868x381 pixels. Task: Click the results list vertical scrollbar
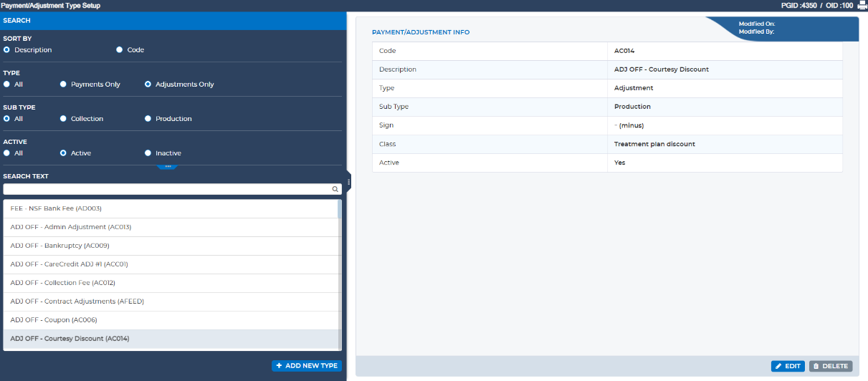pos(340,275)
